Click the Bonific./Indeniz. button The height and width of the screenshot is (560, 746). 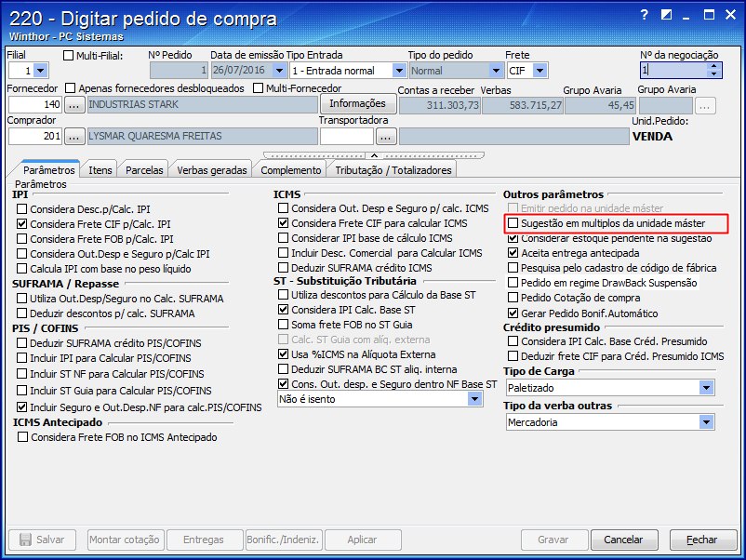coord(283,540)
